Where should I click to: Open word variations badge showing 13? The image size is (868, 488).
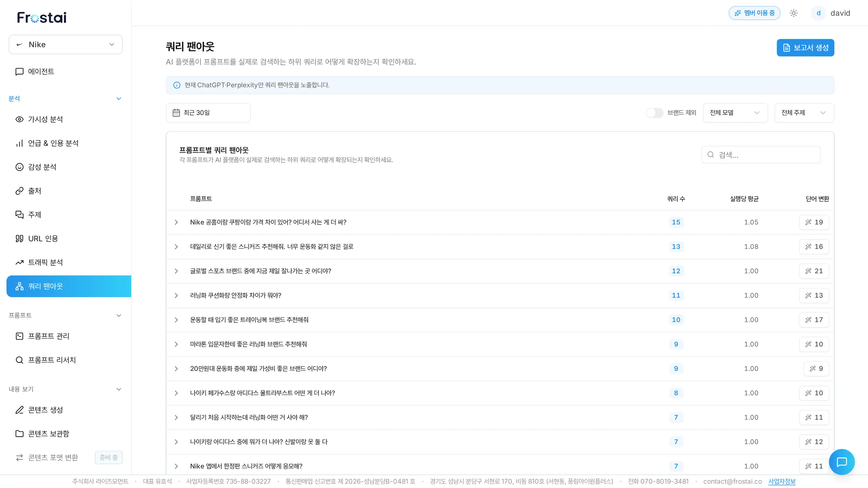click(x=814, y=295)
